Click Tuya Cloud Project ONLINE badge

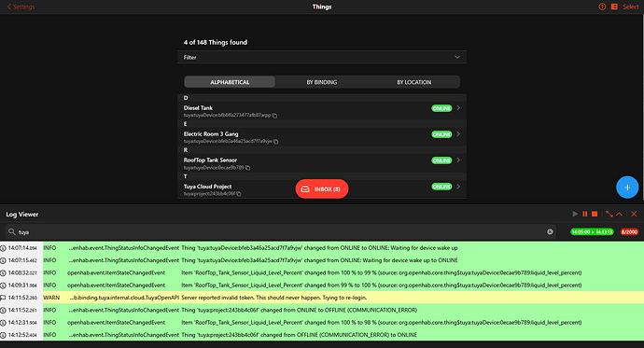pyautogui.click(x=441, y=187)
